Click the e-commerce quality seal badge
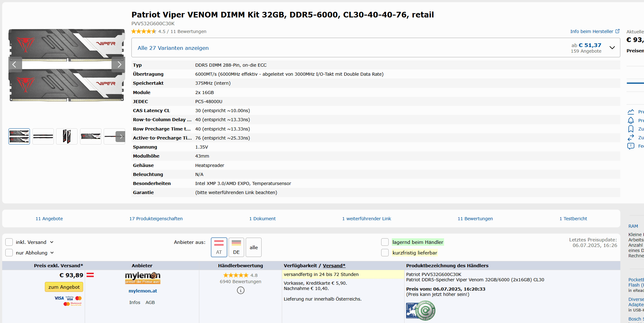The height and width of the screenshot is (323, 644). 420,311
